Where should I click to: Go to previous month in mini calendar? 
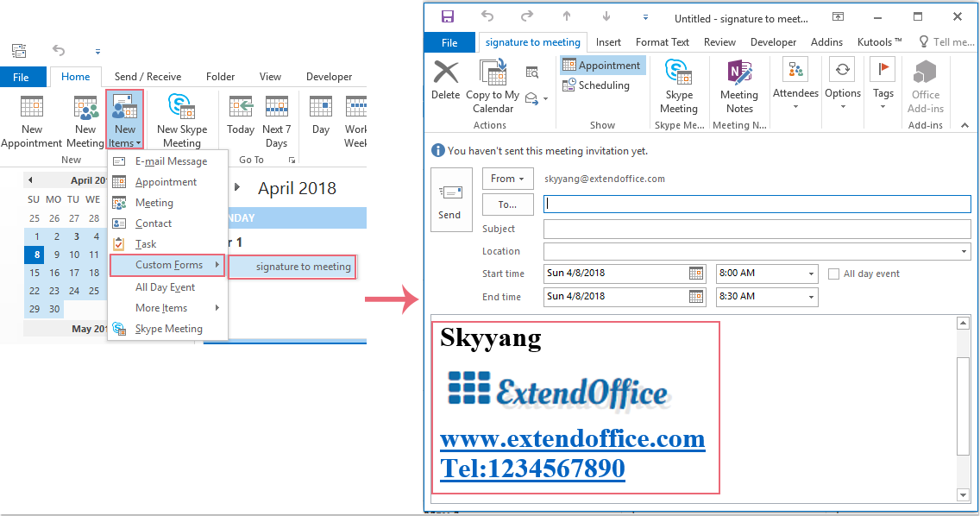[30, 180]
